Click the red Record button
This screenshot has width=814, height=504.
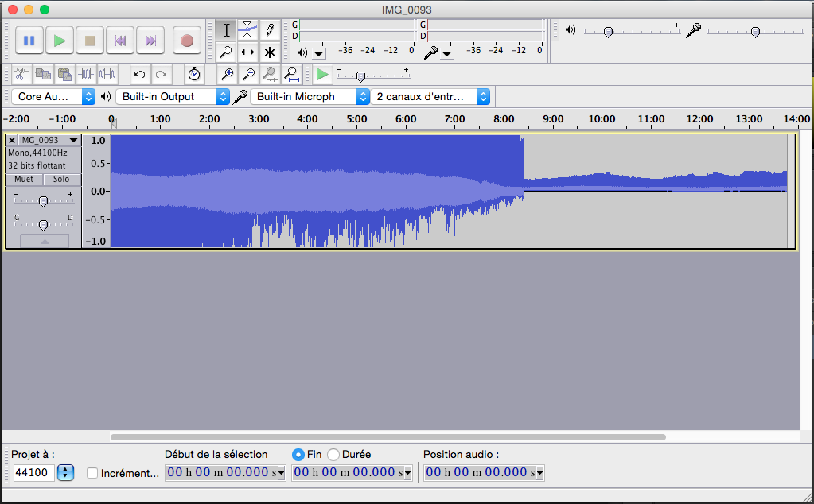coord(187,40)
